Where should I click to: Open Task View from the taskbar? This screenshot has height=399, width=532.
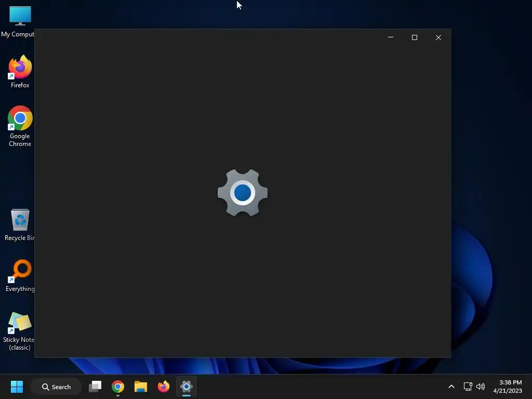(95, 387)
